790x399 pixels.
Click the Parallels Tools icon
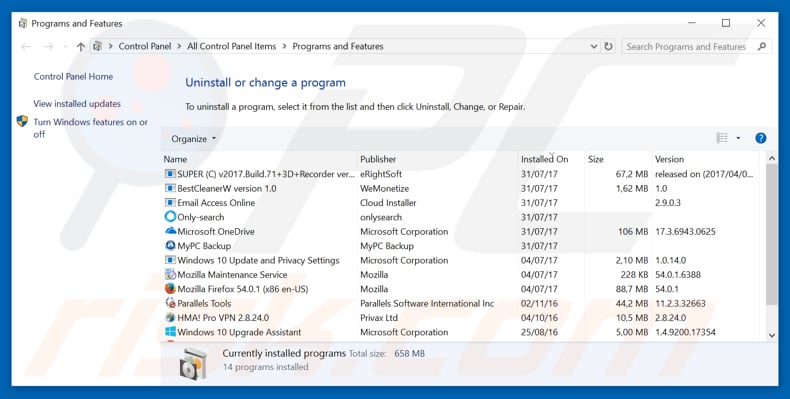click(x=170, y=303)
